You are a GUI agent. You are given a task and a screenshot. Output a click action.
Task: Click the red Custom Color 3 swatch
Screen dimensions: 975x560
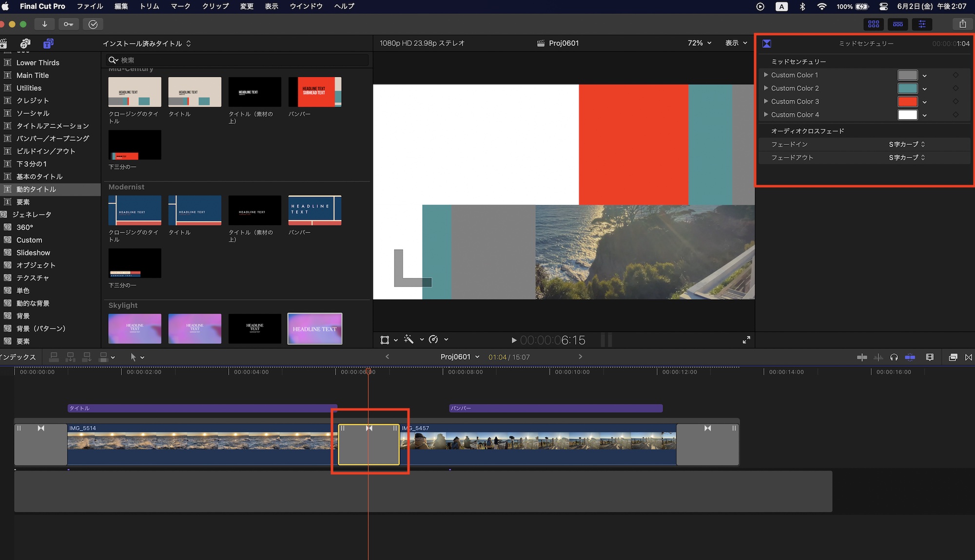click(x=907, y=101)
